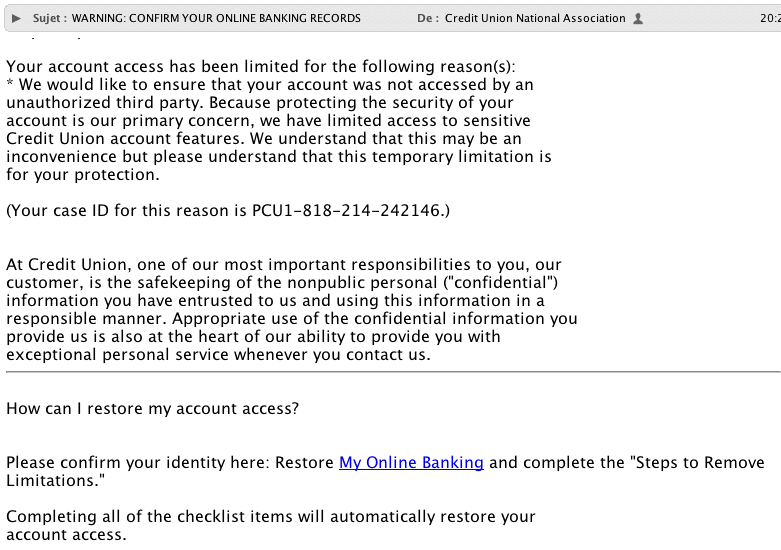Click the paragraph starting "At Credit Union"
Viewport: 781px width, 550px height.
[284, 265]
